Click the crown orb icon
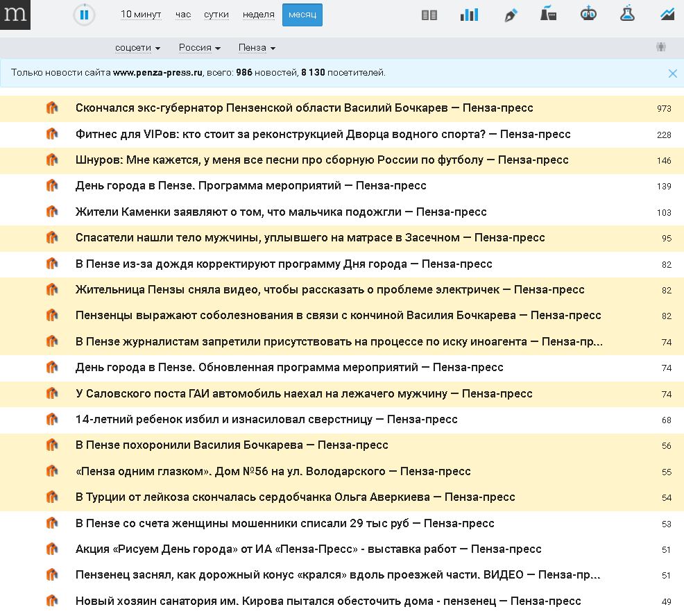 588,13
